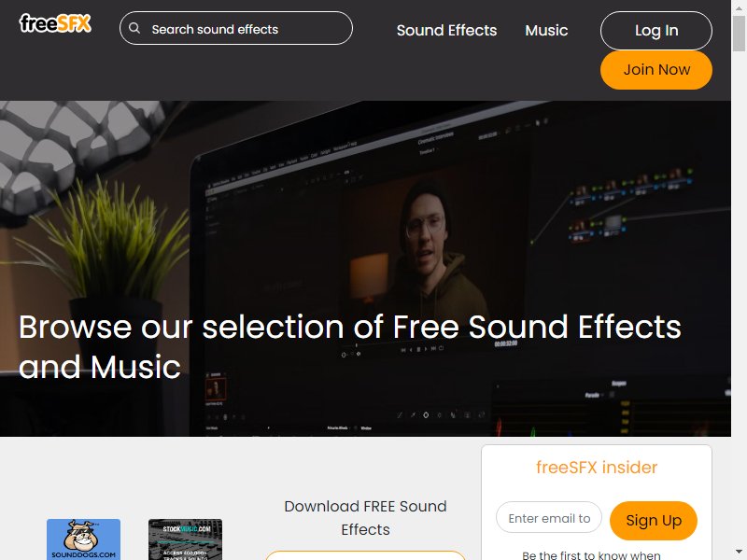The image size is (747, 560).
Task: Click the Download FREE Sound Effects heading
Action: (365, 518)
